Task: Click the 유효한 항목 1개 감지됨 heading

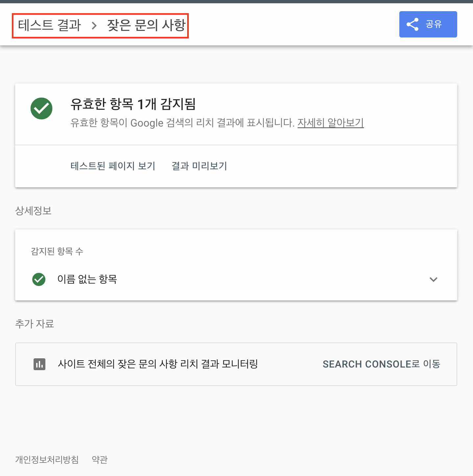Action: pyautogui.click(x=133, y=104)
